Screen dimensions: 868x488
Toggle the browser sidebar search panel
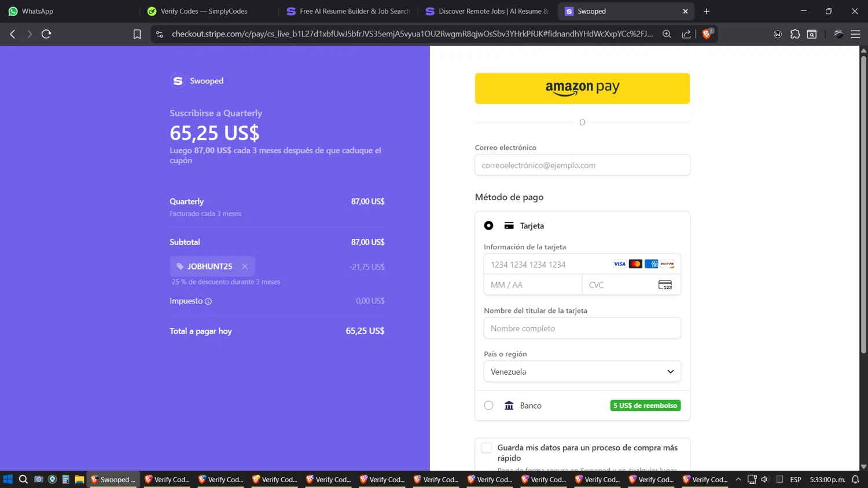pyautogui.click(x=812, y=34)
